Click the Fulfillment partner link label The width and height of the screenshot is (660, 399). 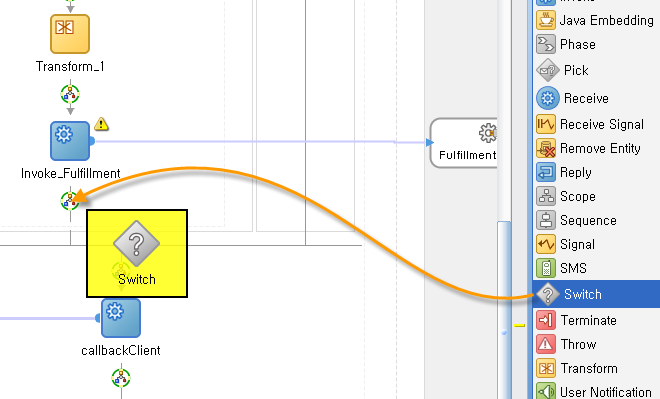tap(468, 155)
